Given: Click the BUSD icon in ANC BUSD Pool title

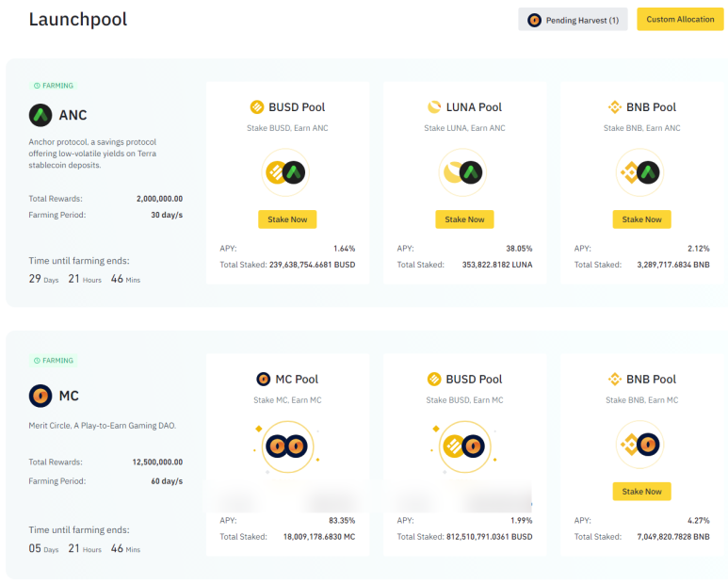Looking at the screenshot, I should coord(257,107).
